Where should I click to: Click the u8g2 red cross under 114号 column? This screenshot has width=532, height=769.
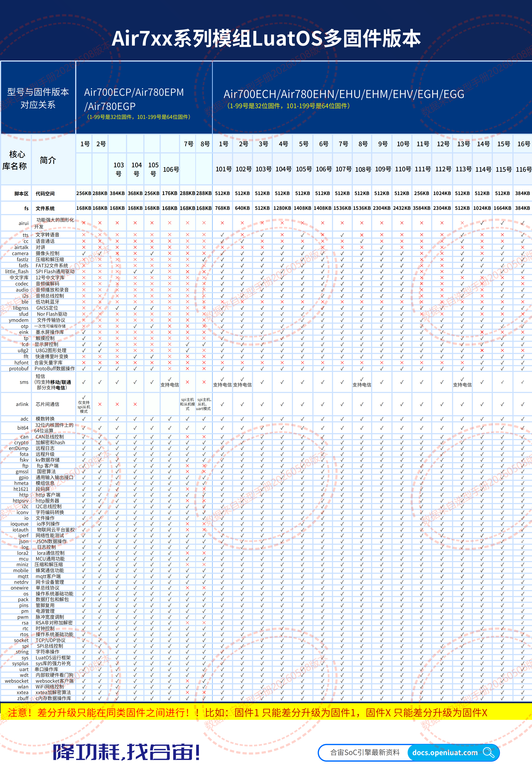tap(482, 350)
